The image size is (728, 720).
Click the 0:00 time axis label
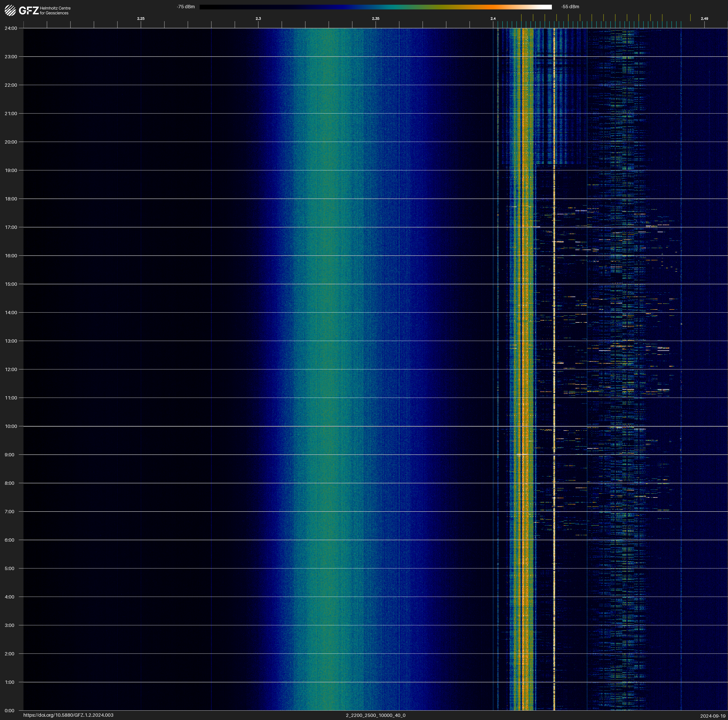(x=9, y=711)
